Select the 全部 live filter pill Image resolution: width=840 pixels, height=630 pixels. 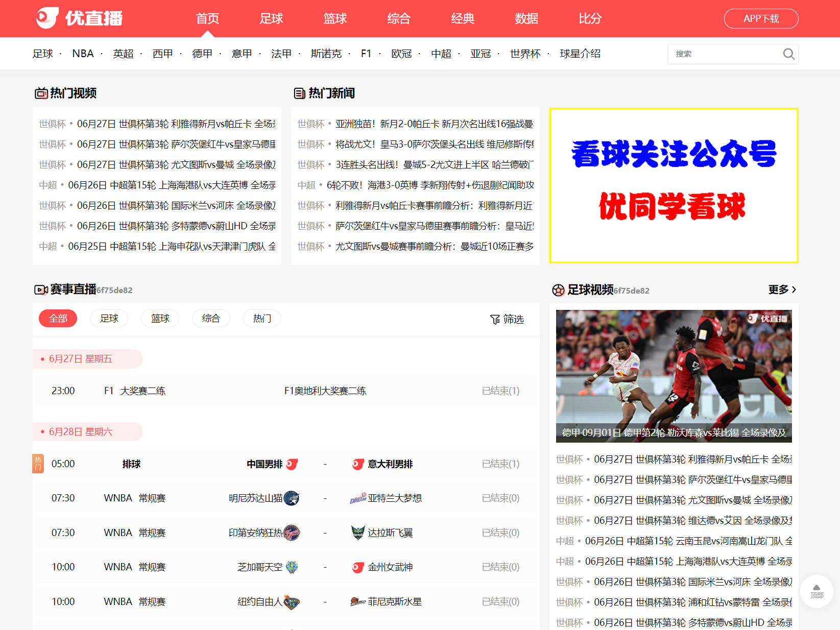[x=58, y=319]
